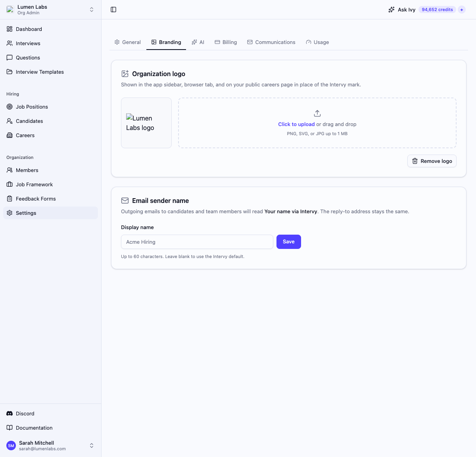
Task: Toggle the sidebar panel icon
Action: pyautogui.click(x=113, y=10)
